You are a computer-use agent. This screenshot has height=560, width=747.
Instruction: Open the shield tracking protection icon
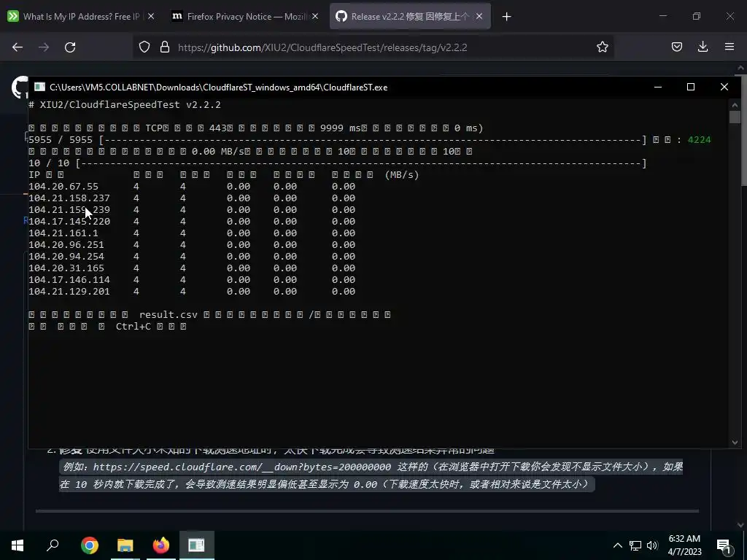144,47
